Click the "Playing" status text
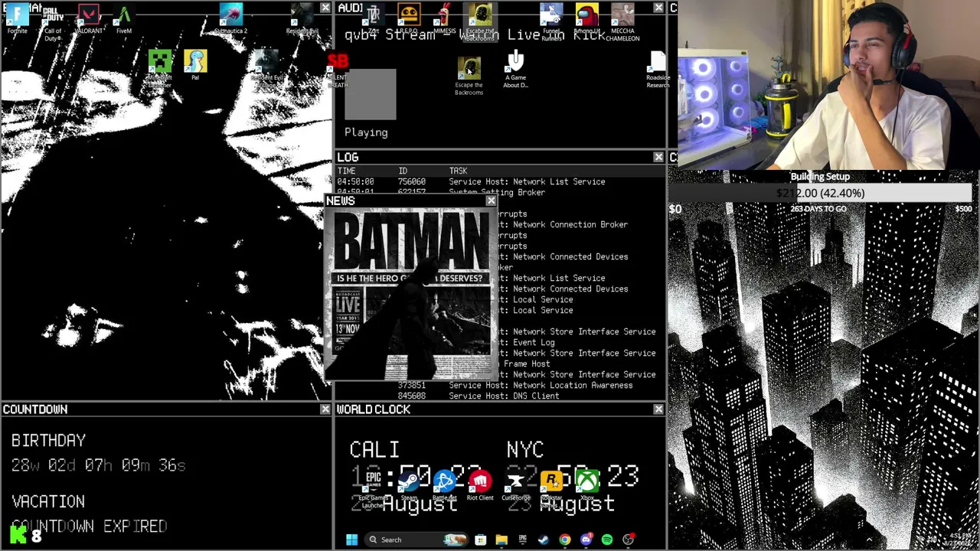This screenshot has height=551, width=980. [x=366, y=132]
